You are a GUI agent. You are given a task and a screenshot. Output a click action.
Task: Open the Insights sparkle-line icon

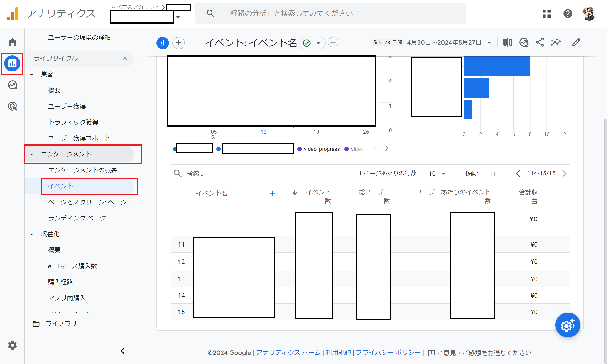pyautogui.click(x=556, y=42)
